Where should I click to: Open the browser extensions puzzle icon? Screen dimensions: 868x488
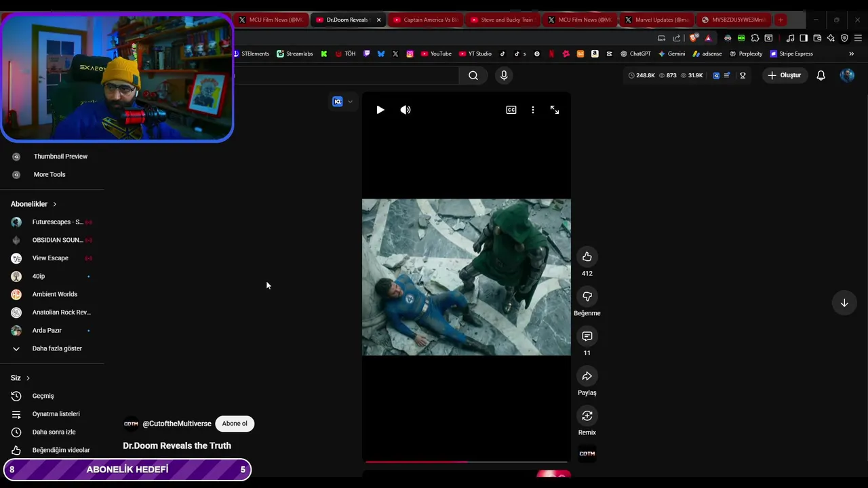755,38
